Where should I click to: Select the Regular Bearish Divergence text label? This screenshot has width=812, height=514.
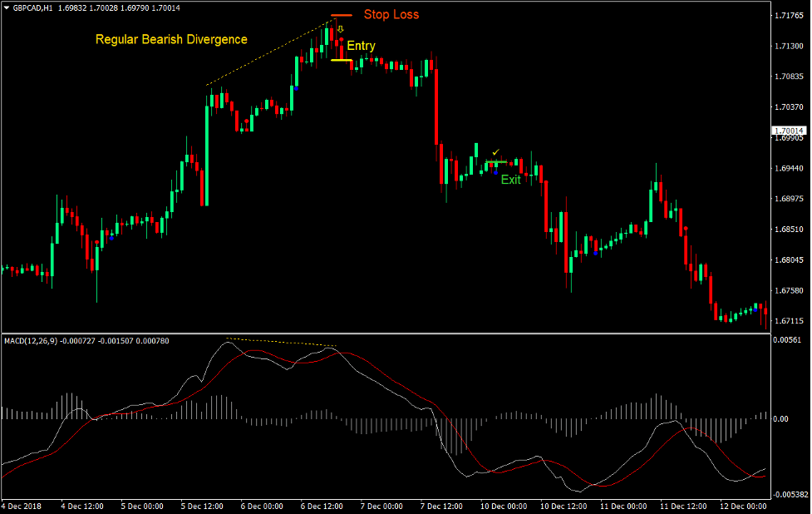pyautogui.click(x=171, y=39)
